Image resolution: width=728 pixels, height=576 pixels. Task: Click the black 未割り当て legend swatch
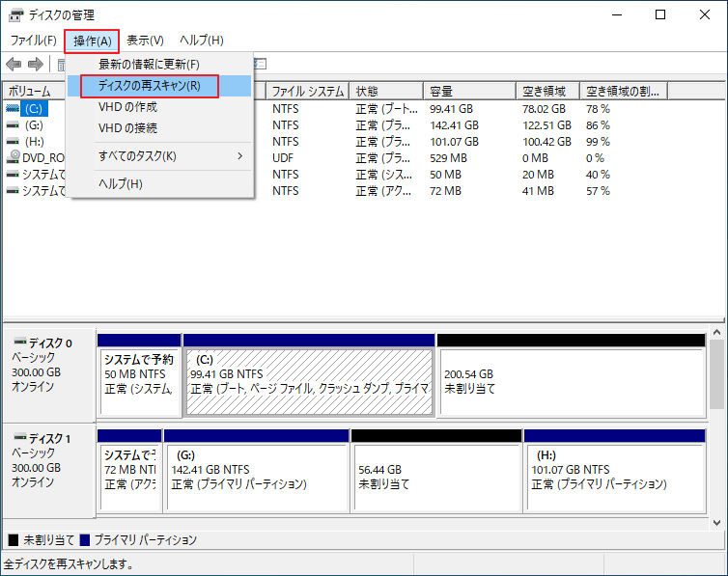tap(14, 540)
